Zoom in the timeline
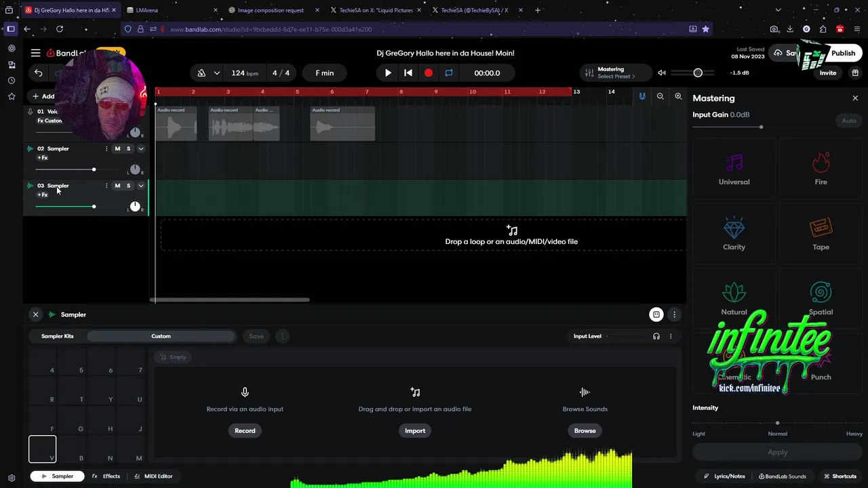This screenshot has height=488, width=868. pos(678,96)
